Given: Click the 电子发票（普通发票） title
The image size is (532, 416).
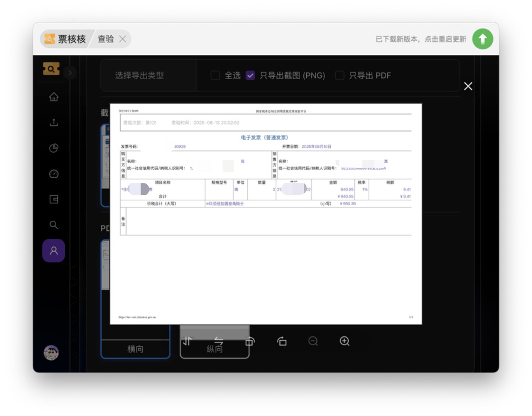Looking at the screenshot, I should click(265, 137).
